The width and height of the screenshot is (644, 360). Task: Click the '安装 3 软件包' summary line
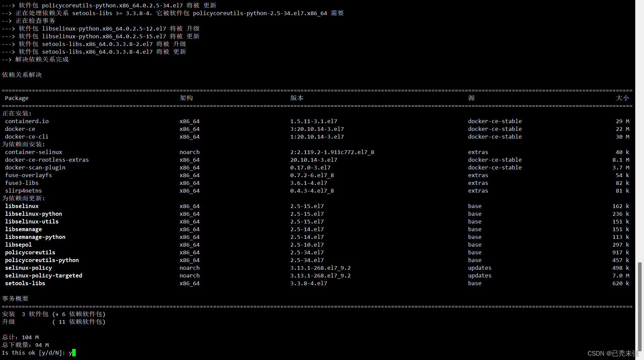click(x=54, y=314)
